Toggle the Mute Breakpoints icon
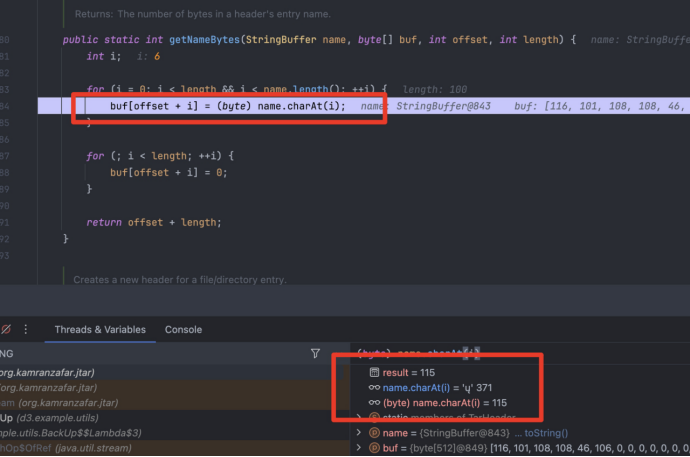 click(x=6, y=329)
